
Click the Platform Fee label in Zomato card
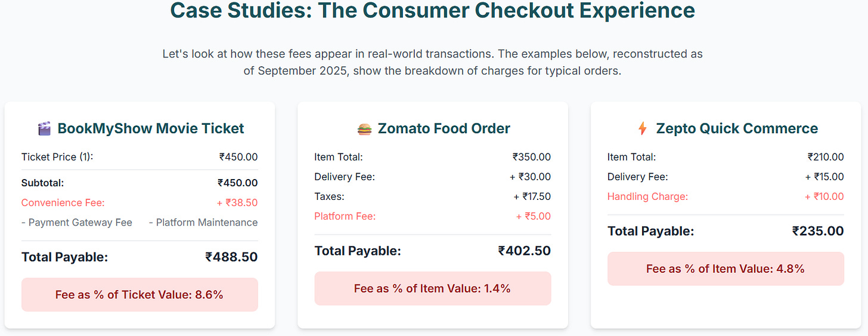[x=345, y=216]
